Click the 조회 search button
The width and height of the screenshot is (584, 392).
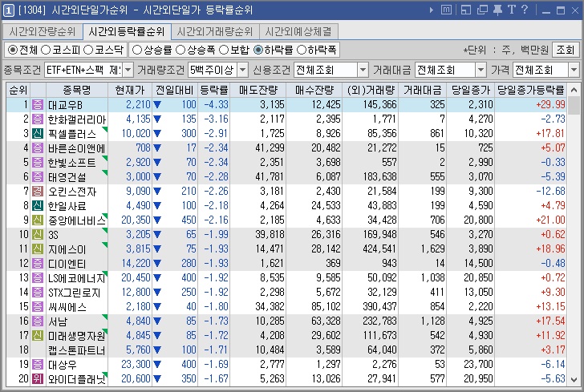pyautogui.click(x=566, y=50)
